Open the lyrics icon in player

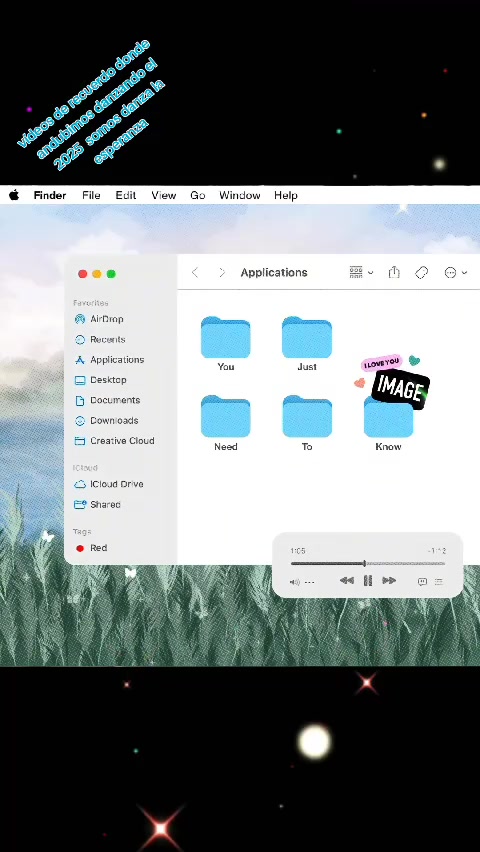coord(422,581)
